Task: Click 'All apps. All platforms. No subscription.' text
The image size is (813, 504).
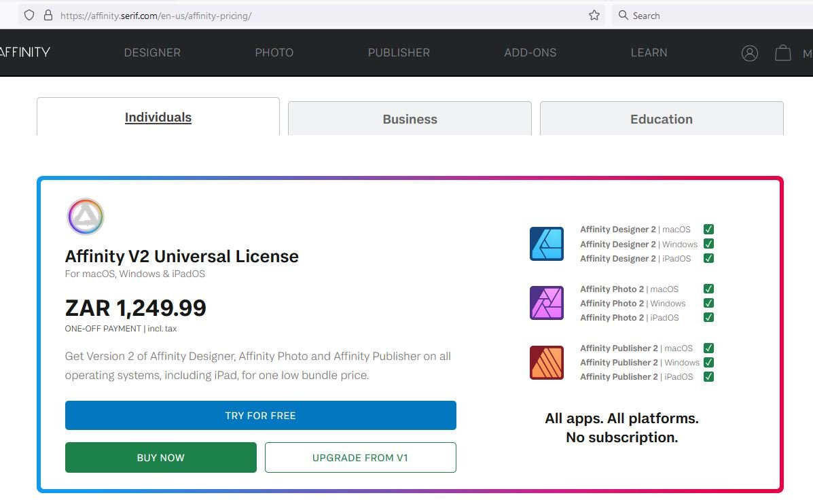Action: click(621, 428)
